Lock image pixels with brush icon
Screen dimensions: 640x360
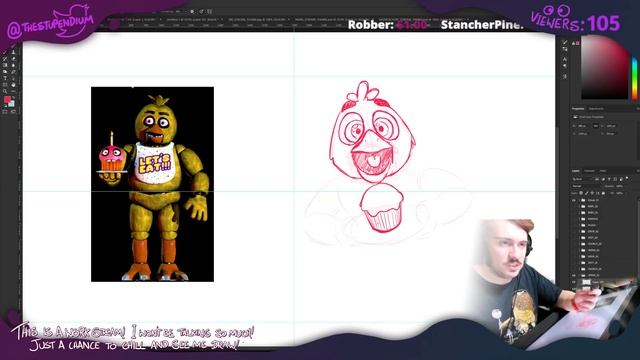587,193
